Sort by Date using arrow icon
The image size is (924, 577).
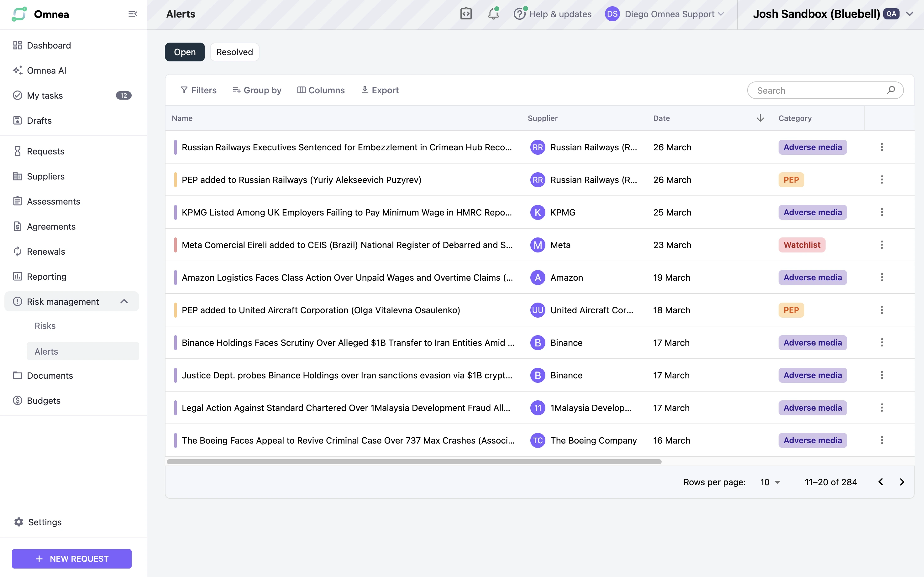tap(760, 118)
